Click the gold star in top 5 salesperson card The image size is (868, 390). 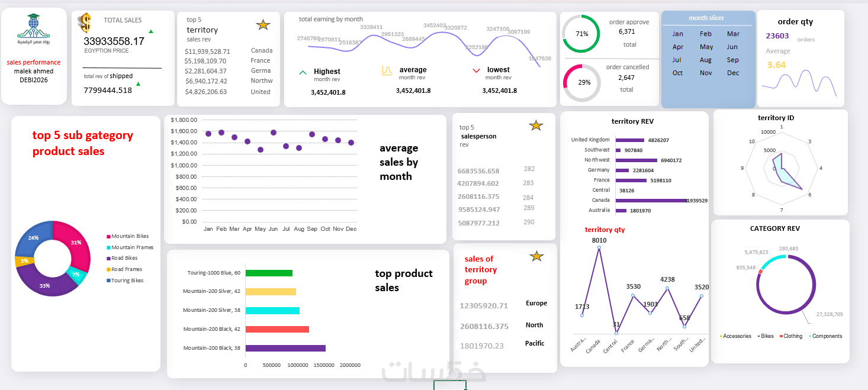point(536,125)
